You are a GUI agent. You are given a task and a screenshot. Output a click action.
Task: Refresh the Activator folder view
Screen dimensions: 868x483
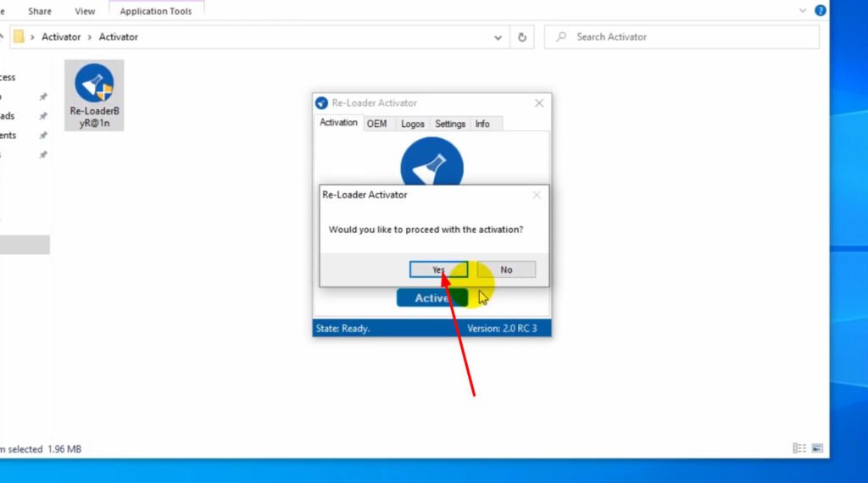[x=522, y=37]
